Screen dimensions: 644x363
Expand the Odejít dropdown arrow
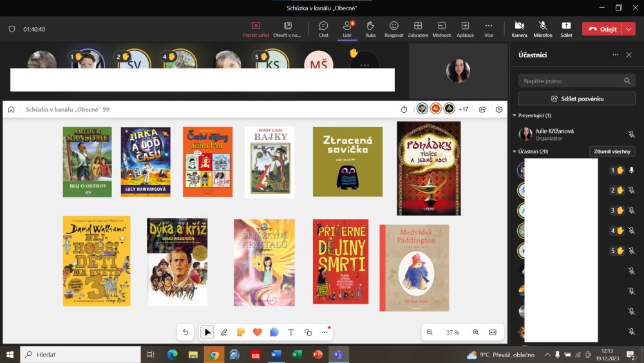[x=629, y=29]
